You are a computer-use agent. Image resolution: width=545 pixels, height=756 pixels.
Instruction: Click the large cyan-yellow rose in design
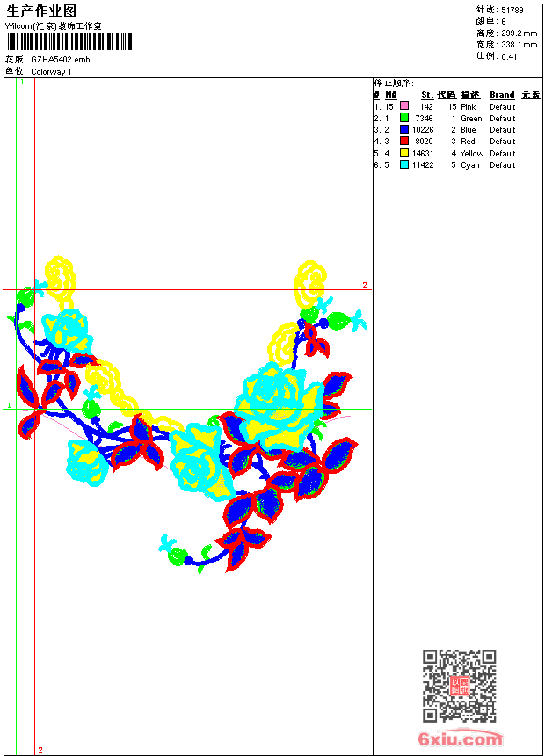[x=279, y=407]
